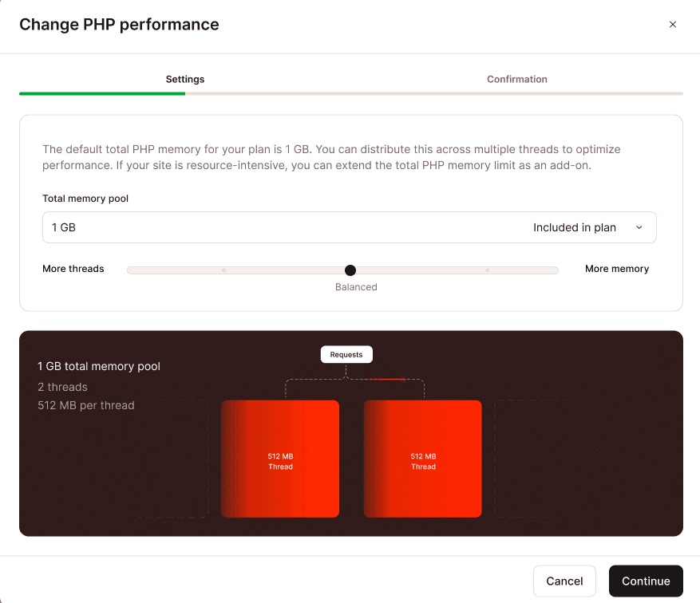This screenshot has height=603, width=700.
Task: Switch to the Confirmation tab
Action: [516, 79]
